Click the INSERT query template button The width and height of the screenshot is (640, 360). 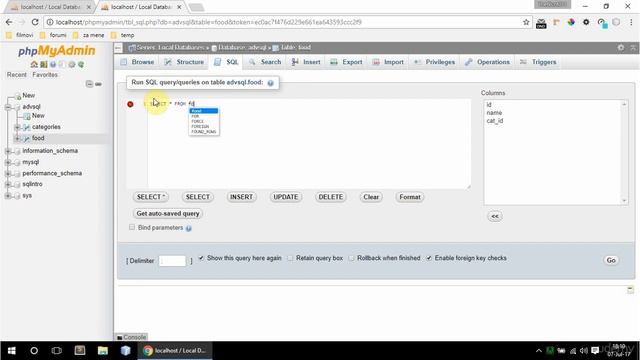(241, 197)
